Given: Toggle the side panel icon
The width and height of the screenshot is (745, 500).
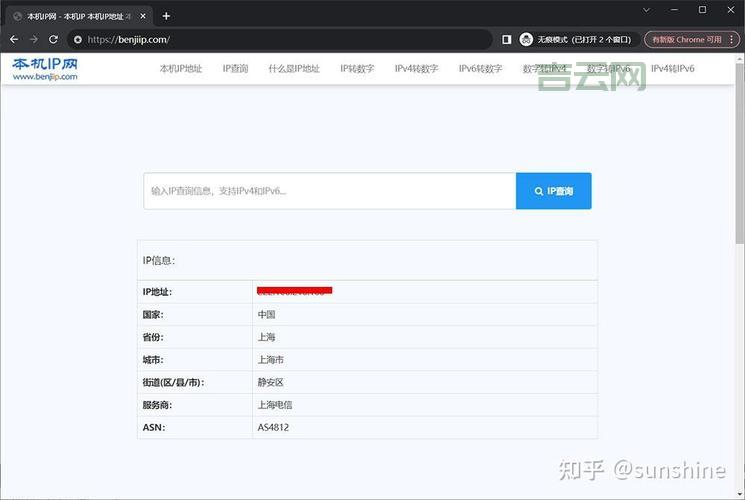Looking at the screenshot, I should 506,39.
